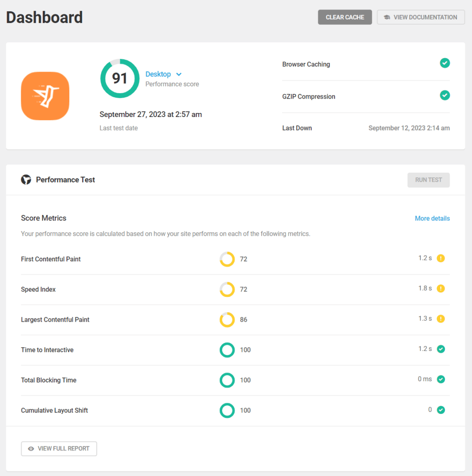Toggle the GZIP Compression status checkmark
The image size is (472, 476).
(x=445, y=95)
